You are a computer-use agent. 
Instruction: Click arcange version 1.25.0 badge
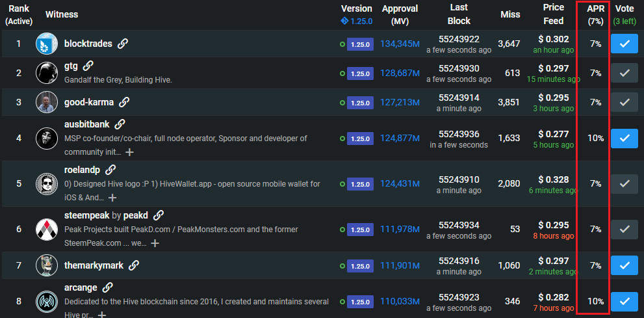(360, 302)
